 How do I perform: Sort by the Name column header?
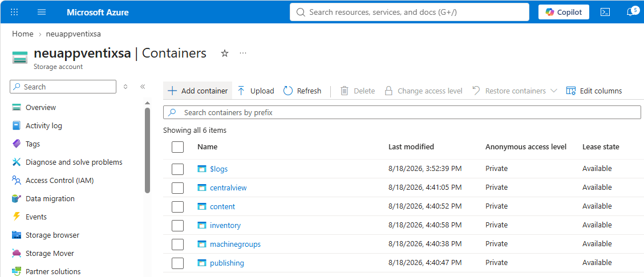(x=208, y=146)
